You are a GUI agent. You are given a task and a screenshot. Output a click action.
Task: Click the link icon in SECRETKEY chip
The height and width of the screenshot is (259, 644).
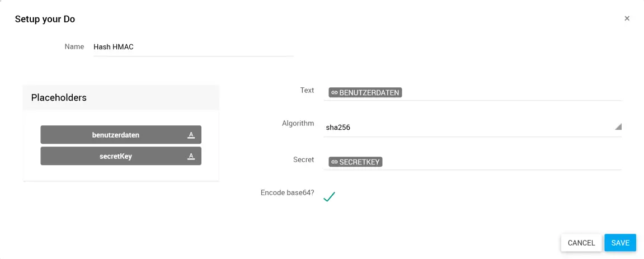pos(335,162)
